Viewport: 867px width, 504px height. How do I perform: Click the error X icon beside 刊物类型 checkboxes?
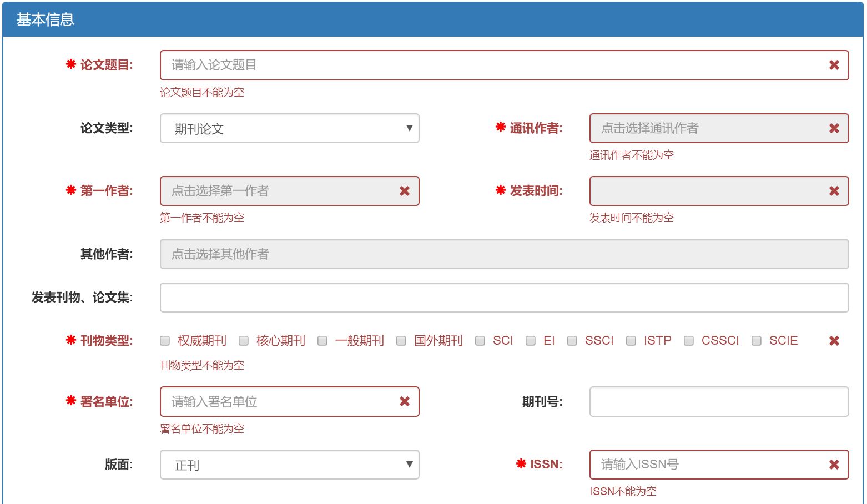[834, 341]
